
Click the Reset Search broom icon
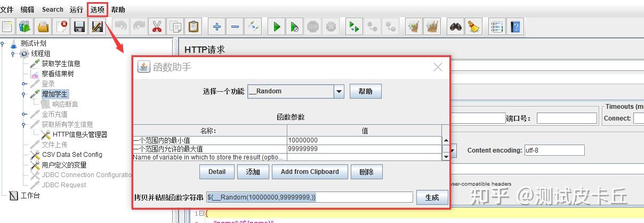474,26
